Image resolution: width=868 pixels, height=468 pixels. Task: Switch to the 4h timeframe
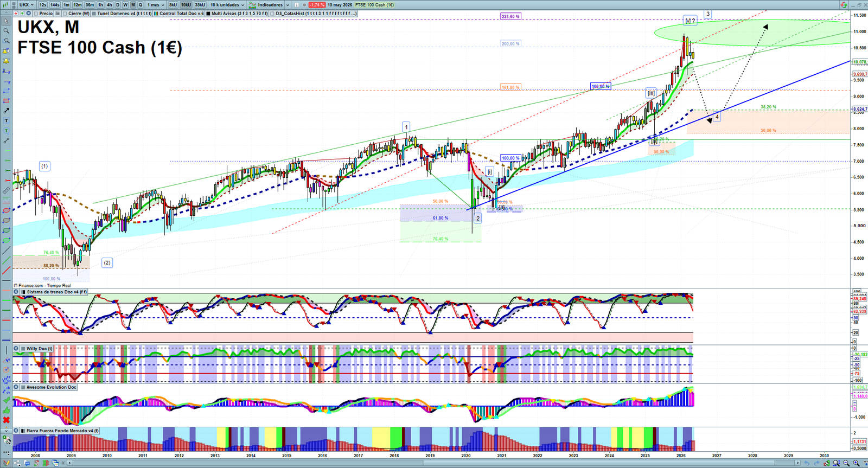pyautogui.click(x=109, y=5)
